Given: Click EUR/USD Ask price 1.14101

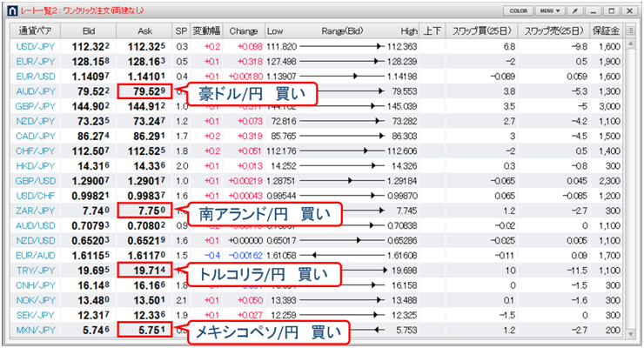Looking at the screenshot, I should click(x=146, y=77).
